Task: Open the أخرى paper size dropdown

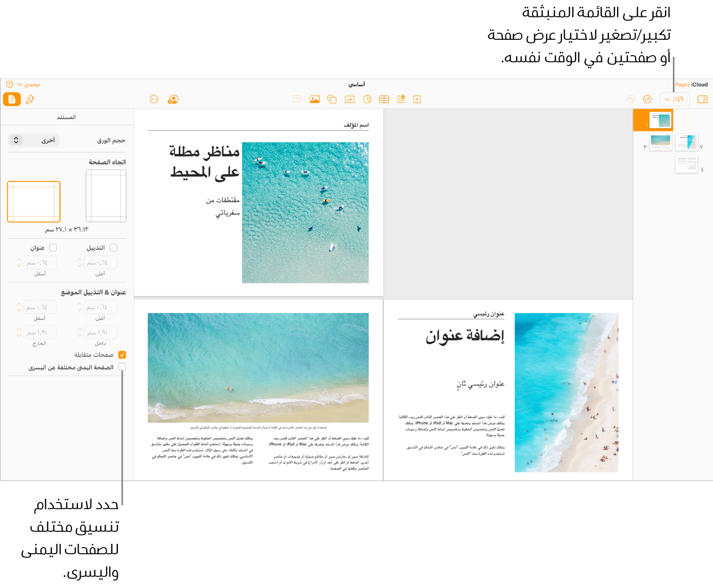Action: click(x=34, y=140)
